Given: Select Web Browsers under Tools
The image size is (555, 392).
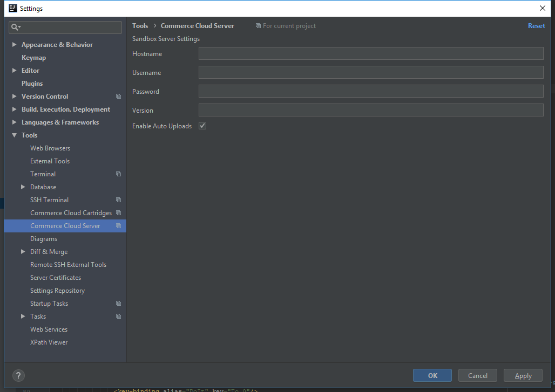Looking at the screenshot, I should [x=50, y=148].
